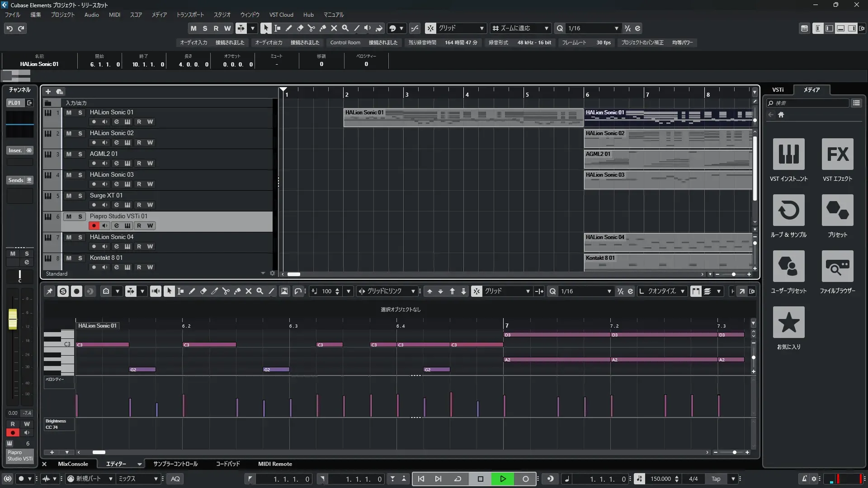Image resolution: width=868 pixels, height=488 pixels.
Task: Select the Scissors split tool in top toolbar
Action: (x=311, y=28)
